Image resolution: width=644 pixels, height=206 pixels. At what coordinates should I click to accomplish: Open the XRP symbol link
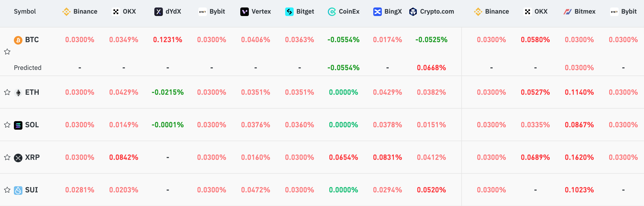click(x=32, y=157)
